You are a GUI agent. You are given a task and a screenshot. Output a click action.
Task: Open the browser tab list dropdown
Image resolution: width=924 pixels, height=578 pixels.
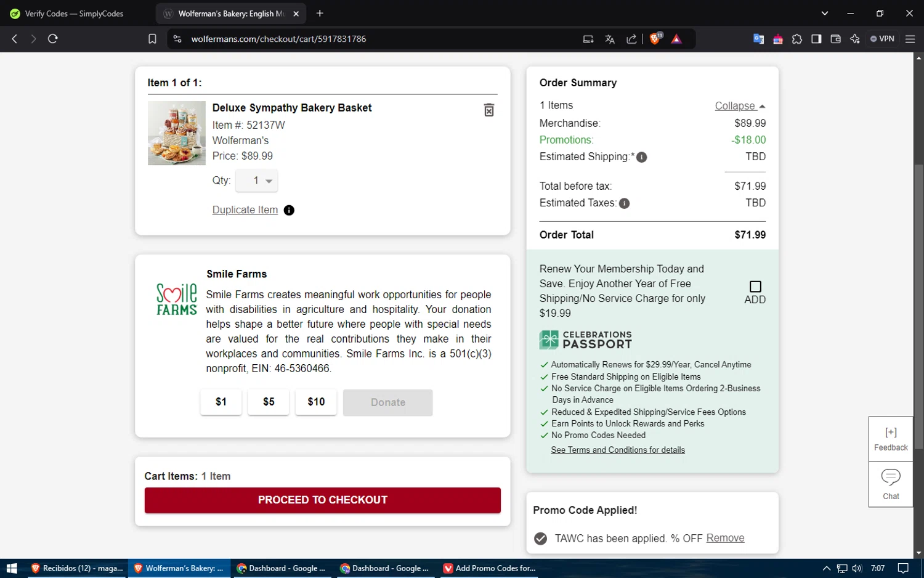pos(825,14)
